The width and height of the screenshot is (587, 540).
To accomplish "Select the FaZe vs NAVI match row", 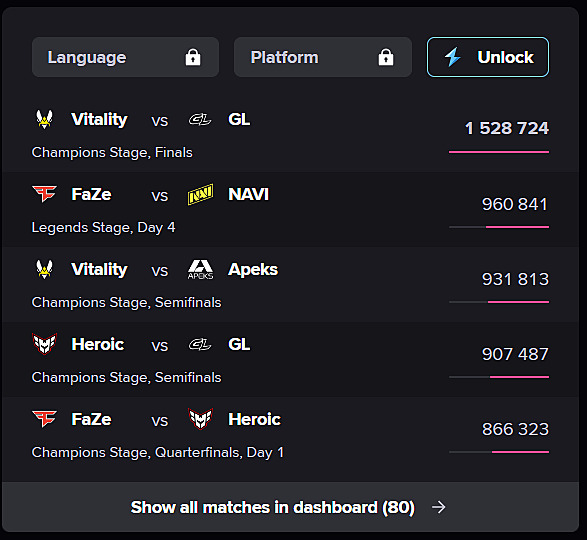I will point(291,210).
